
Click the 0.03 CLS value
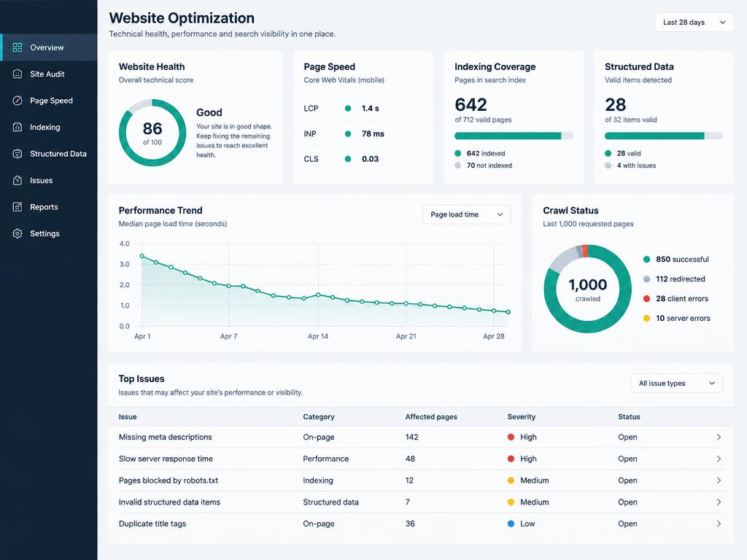(370, 159)
